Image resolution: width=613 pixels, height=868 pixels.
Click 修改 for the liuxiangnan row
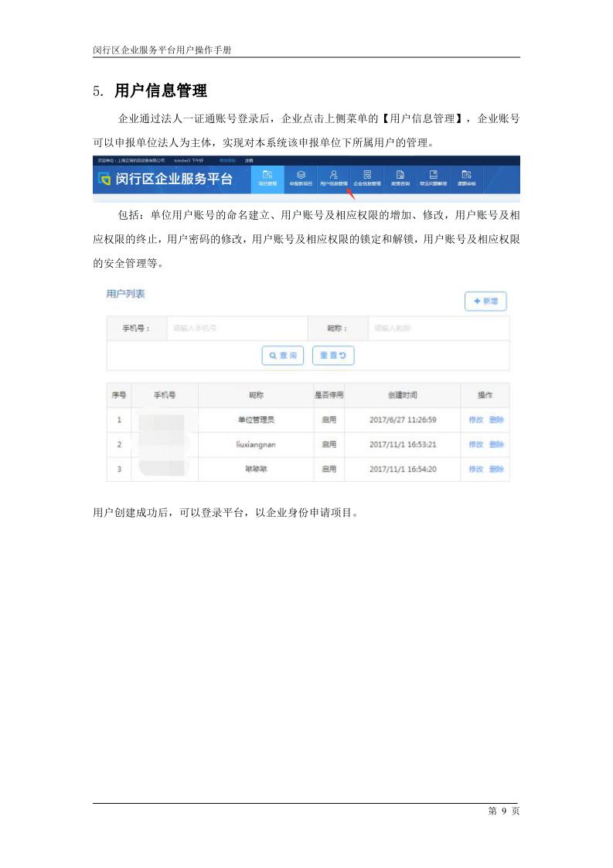click(x=475, y=445)
